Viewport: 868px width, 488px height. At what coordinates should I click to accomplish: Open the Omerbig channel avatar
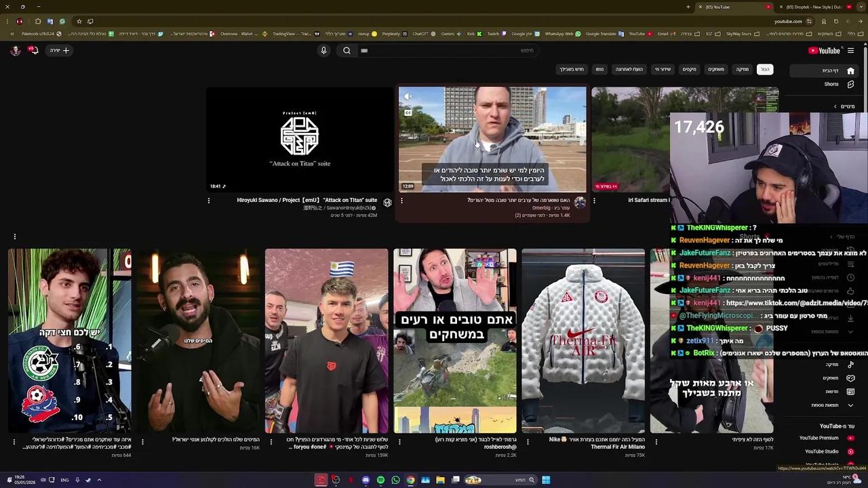click(x=580, y=203)
